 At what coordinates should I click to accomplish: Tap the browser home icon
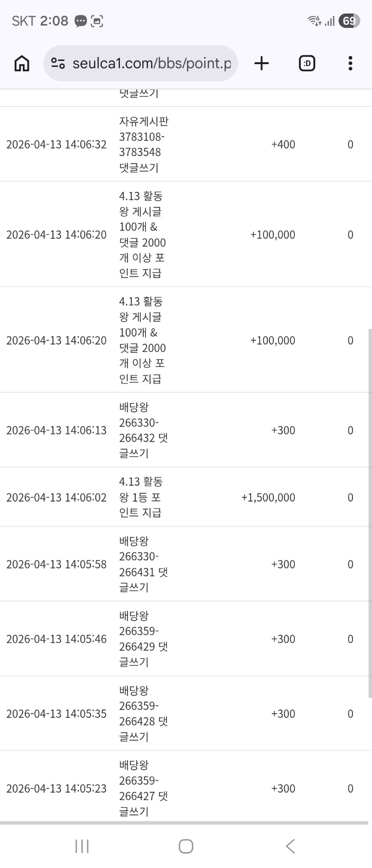(22, 63)
